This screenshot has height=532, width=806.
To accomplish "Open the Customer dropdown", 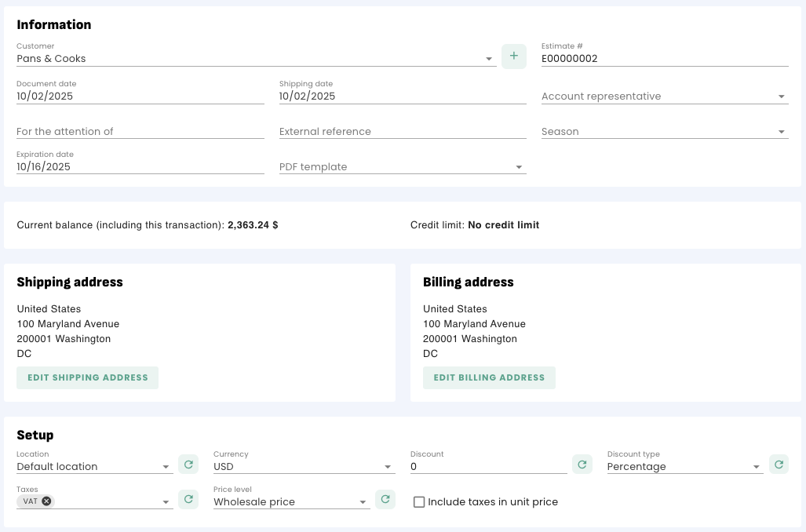I will click(x=488, y=59).
